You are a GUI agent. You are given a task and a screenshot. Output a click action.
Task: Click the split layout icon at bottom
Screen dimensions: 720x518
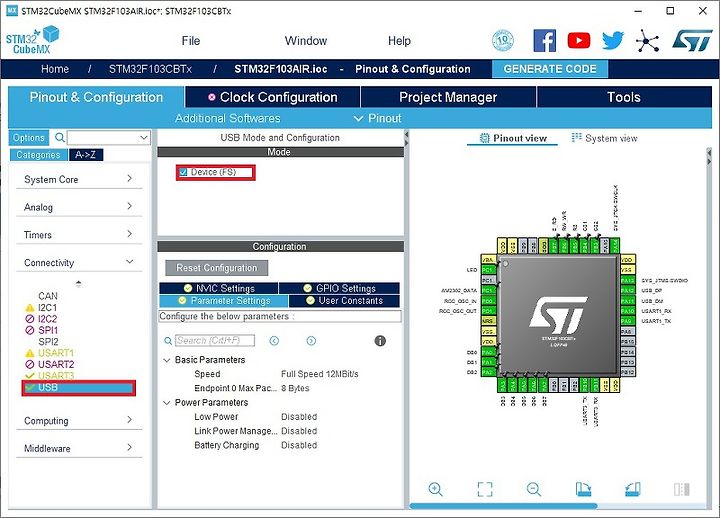tap(682, 489)
